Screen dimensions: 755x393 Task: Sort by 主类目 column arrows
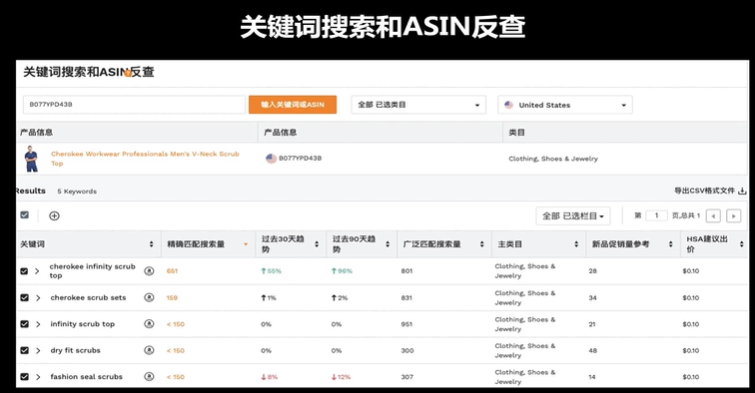(576, 244)
